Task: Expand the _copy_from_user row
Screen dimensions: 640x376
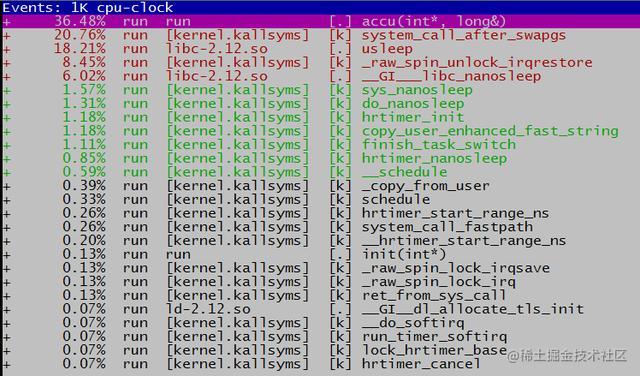Action: tap(7, 187)
